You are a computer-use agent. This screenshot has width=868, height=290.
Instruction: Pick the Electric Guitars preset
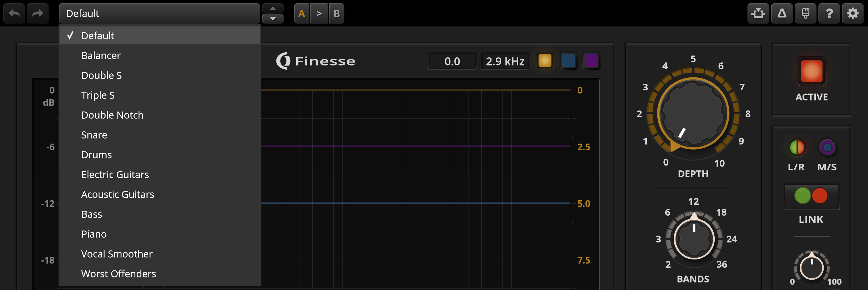[x=160, y=175]
